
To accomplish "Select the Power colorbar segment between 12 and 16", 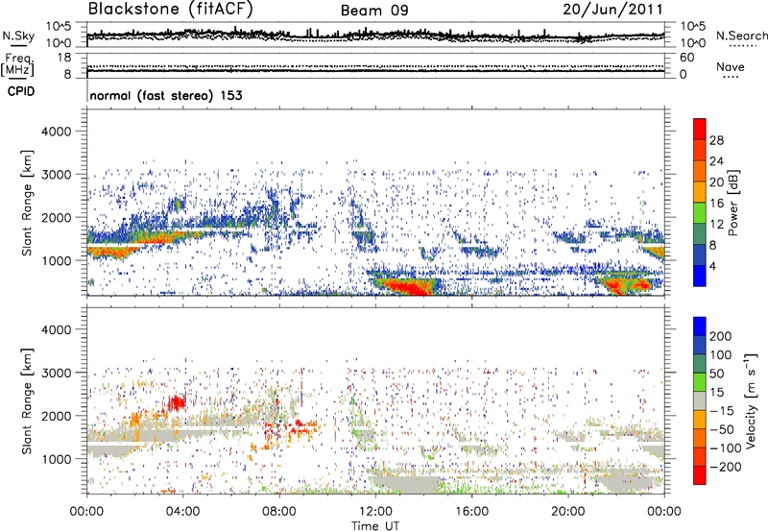I will tap(700, 213).
